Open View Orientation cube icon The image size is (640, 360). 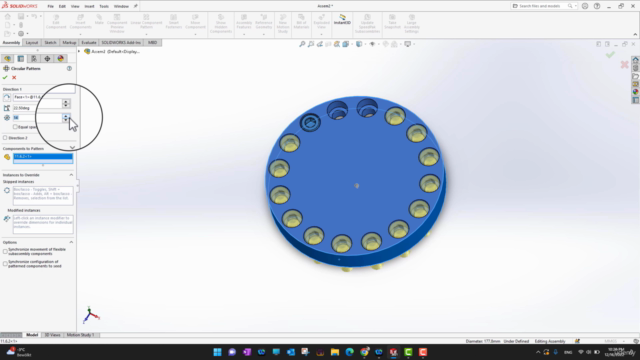point(346,44)
